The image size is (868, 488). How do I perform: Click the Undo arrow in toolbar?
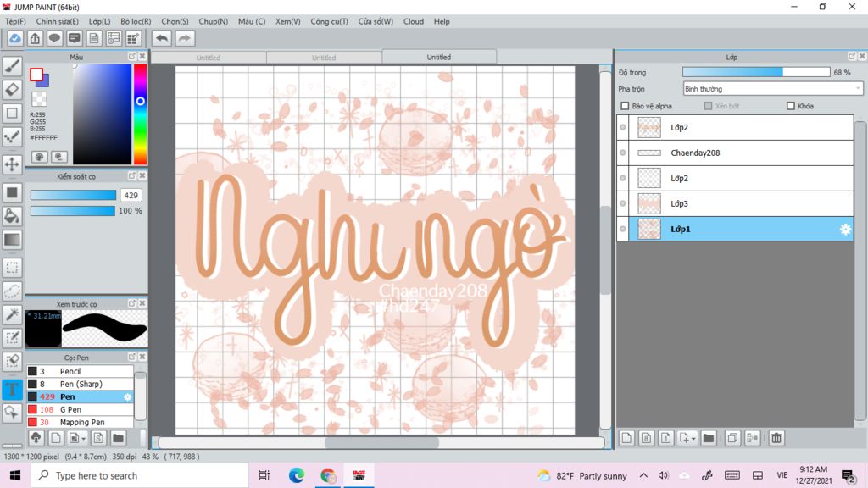[162, 38]
